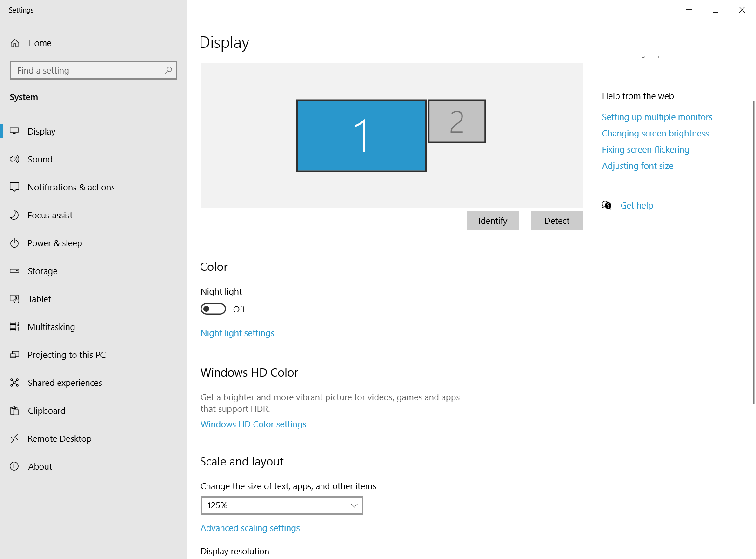Select the Sound settings icon

click(x=14, y=159)
